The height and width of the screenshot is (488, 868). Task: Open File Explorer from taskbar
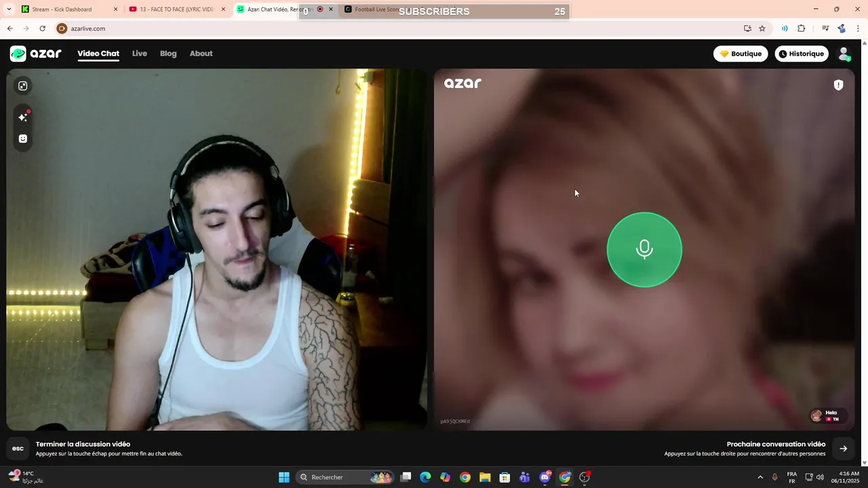[485, 477]
